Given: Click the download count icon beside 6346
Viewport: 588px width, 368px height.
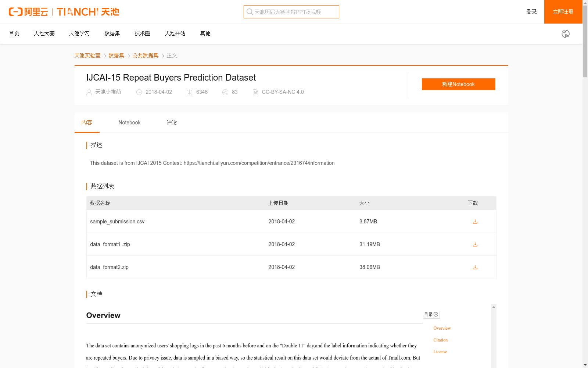Looking at the screenshot, I should pyautogui.click(x=189, y=92).
